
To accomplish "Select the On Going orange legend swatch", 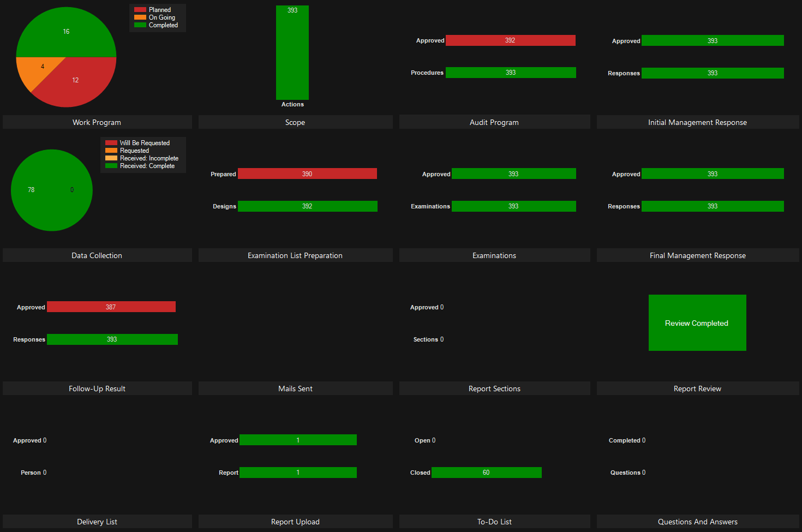I will 140,17.
